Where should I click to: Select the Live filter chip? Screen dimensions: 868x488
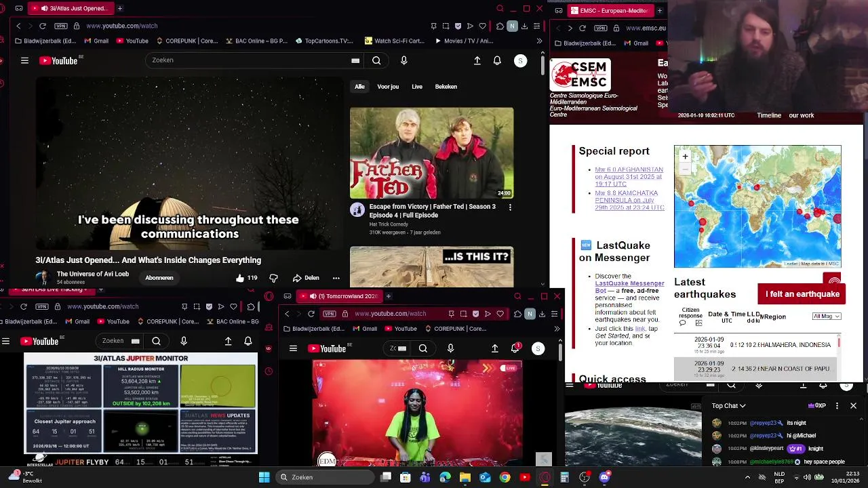[417, 87]
